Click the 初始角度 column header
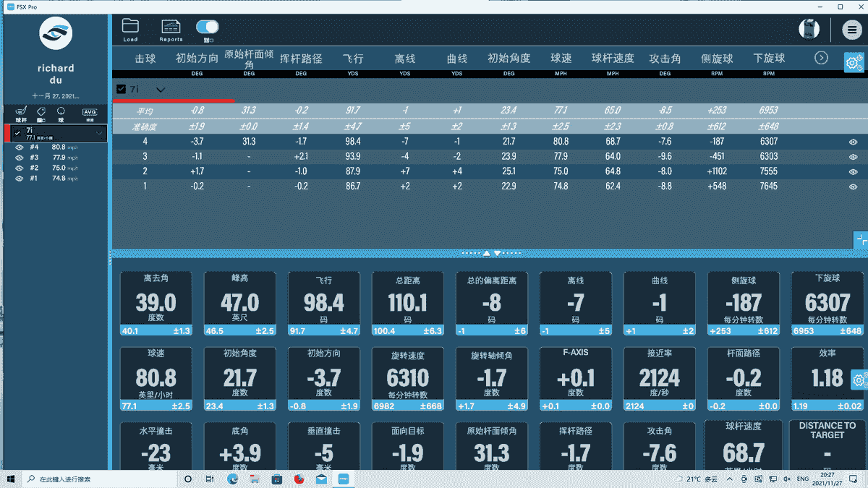This screenshot has height=488, width=868. [509, 58]
